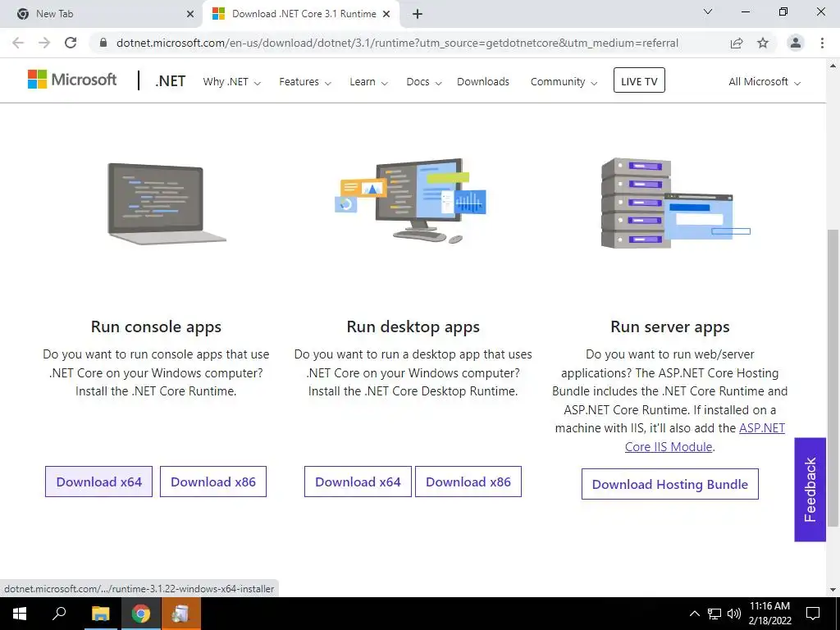Switch to the New Tab tab
The height and width of the screenshot is (630, 840).
102,14
